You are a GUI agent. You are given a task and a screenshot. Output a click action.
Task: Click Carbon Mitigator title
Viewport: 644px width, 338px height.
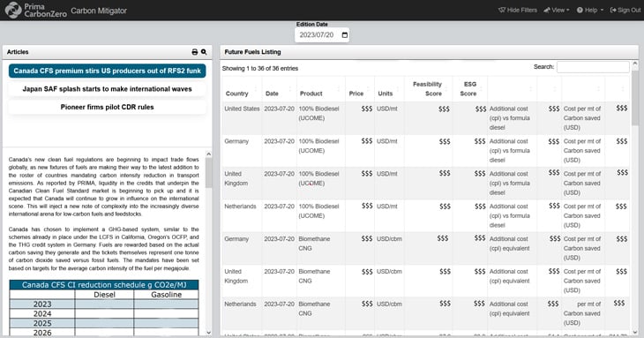click(x=99, y=11)
